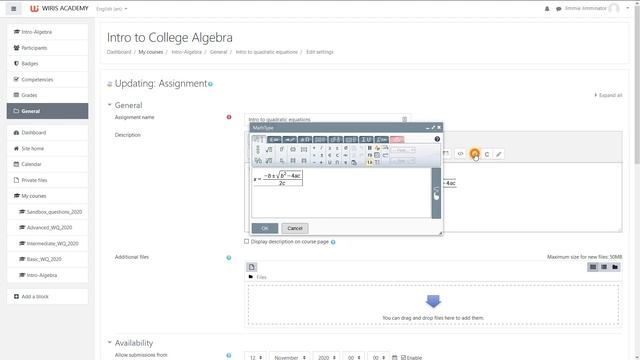The image size is (640, 360).
Task: Go to My courses breadcrumb
Action: pos(151,52)
